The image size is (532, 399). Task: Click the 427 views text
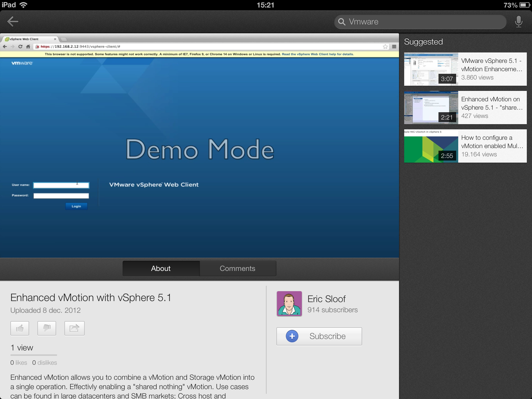point(475,116)
